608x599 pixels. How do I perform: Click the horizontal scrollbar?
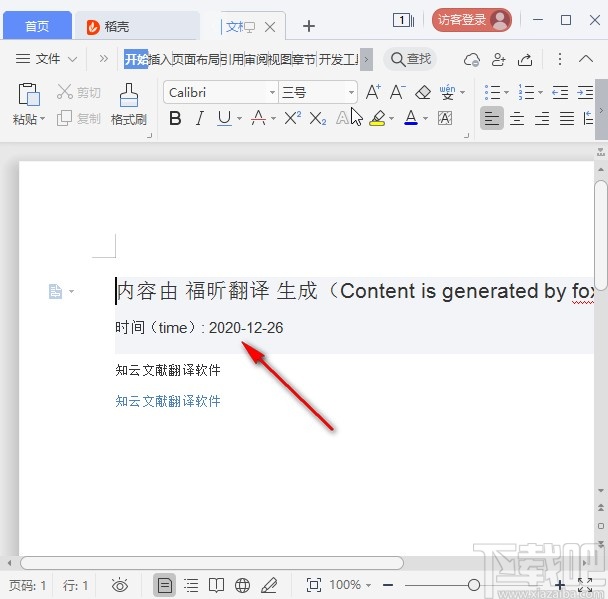(212, 563)
